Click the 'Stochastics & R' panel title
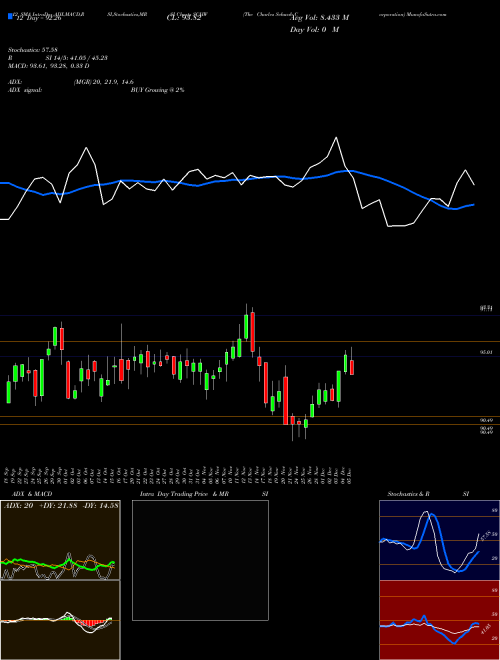Image resolution: width=500 pixels, height=660 pixels. 409,494
